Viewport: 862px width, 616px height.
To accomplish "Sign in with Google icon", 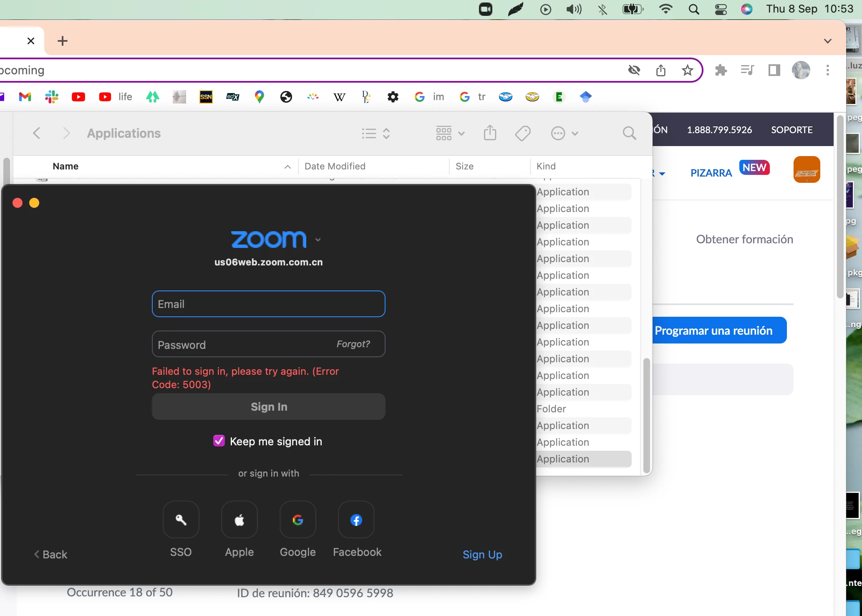I will (x=297, y=520).
